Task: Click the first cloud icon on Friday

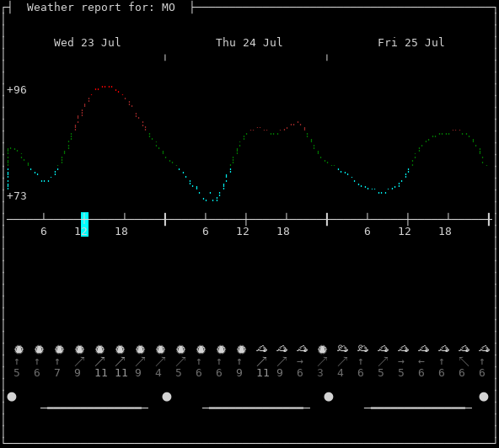Action: [342, 349]
